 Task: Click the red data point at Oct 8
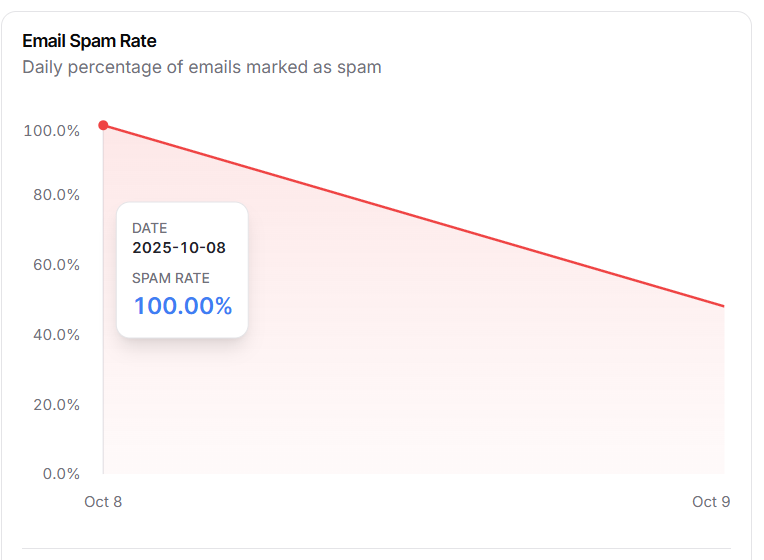click(103, 125)
